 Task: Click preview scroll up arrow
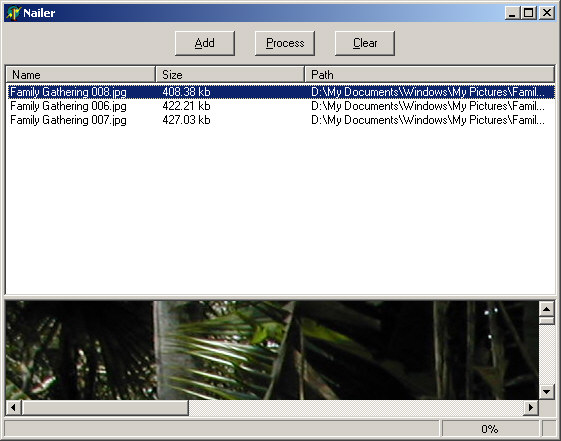coord(546,308)
